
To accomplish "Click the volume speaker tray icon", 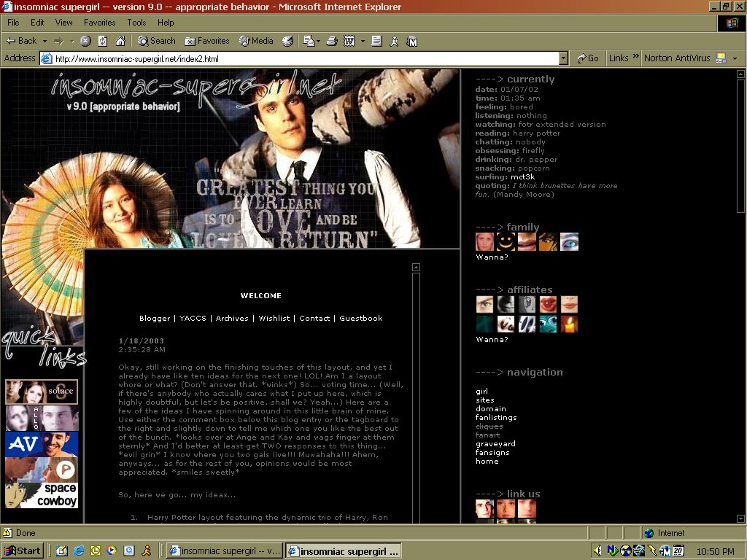I will coord(597,551).
